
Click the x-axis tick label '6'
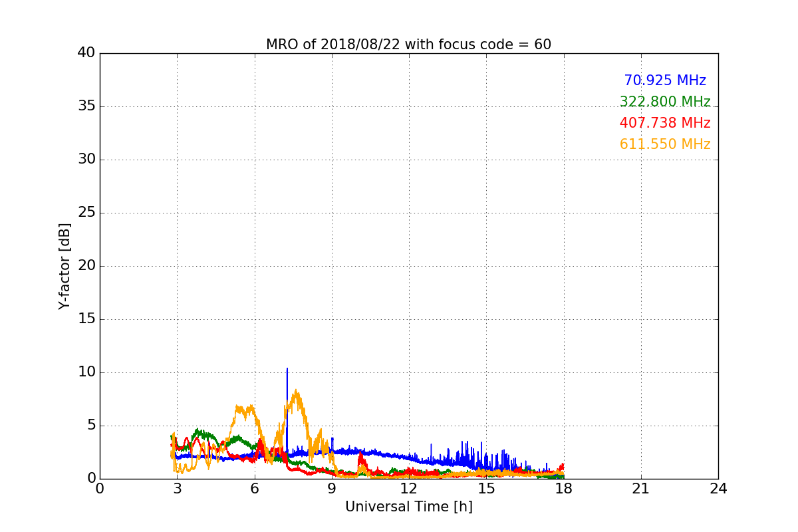coord(254,489)
